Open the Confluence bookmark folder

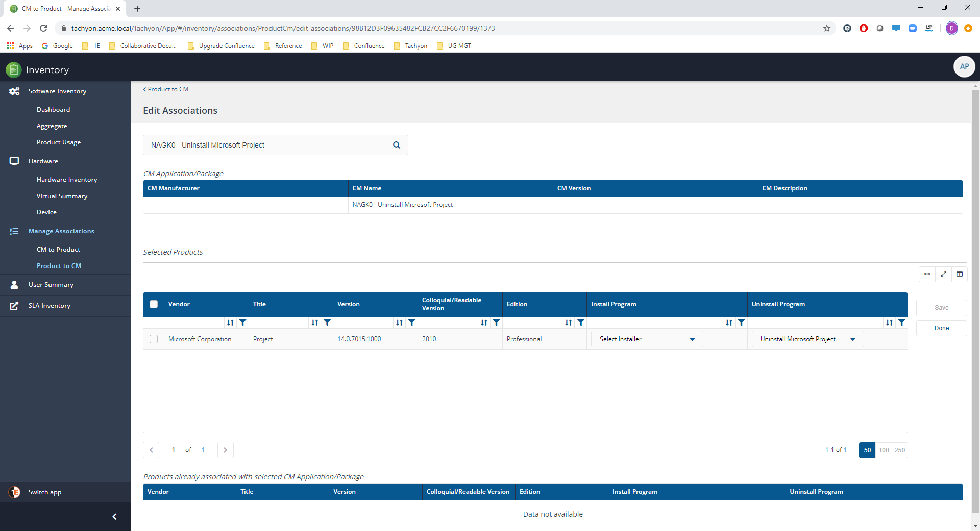tap(364, 46)
